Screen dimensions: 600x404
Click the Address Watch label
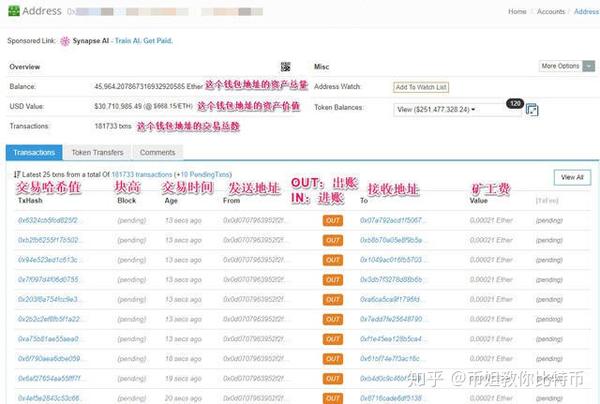pos(337,86)
